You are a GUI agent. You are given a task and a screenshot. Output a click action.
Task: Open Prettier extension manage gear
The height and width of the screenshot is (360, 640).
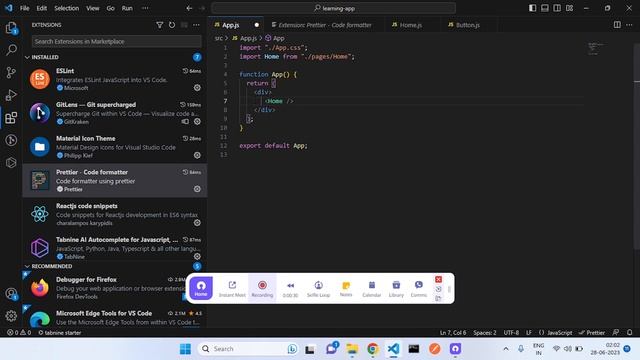(x=197, y=189)
